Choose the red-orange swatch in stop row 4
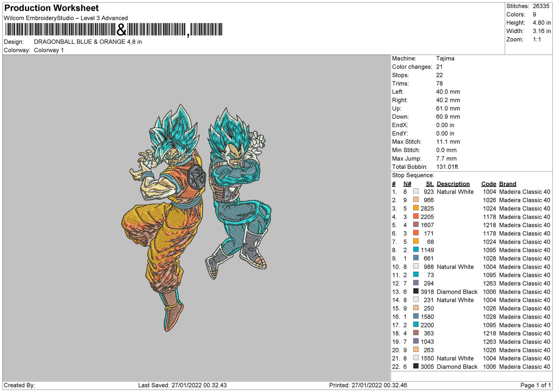This screenshot has height=392, width=555. (416, 217)
